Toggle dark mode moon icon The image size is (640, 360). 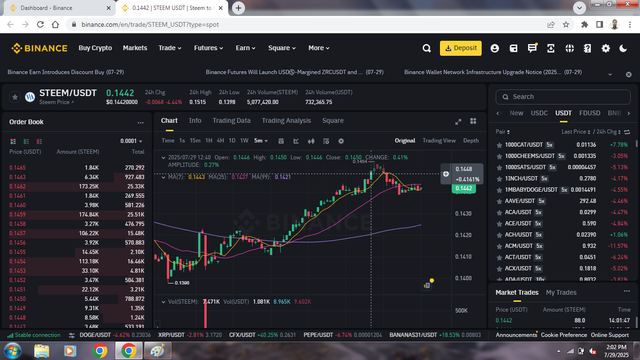623,48
